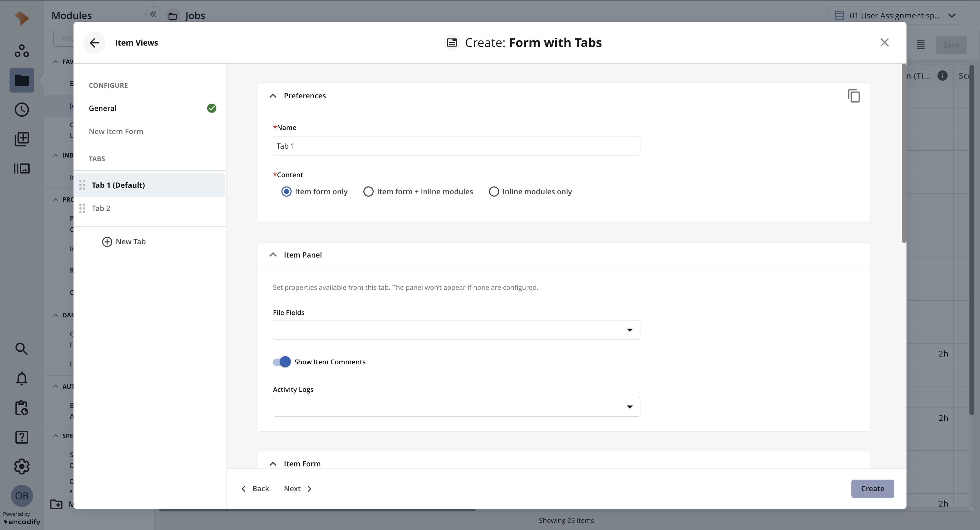980x530 pixels.
Task: Click the add-to-collection icon in sidebar
Action: click(22, 139)
